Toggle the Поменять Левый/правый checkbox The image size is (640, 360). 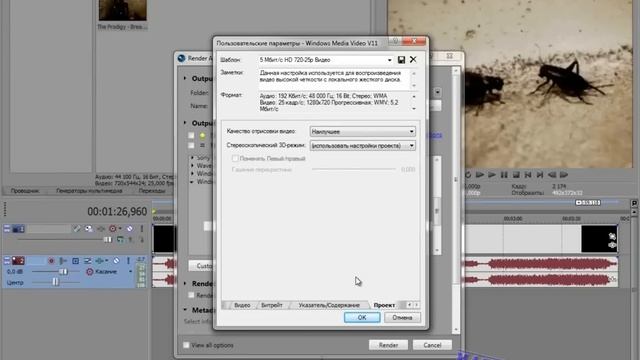[x=235, y=158]
